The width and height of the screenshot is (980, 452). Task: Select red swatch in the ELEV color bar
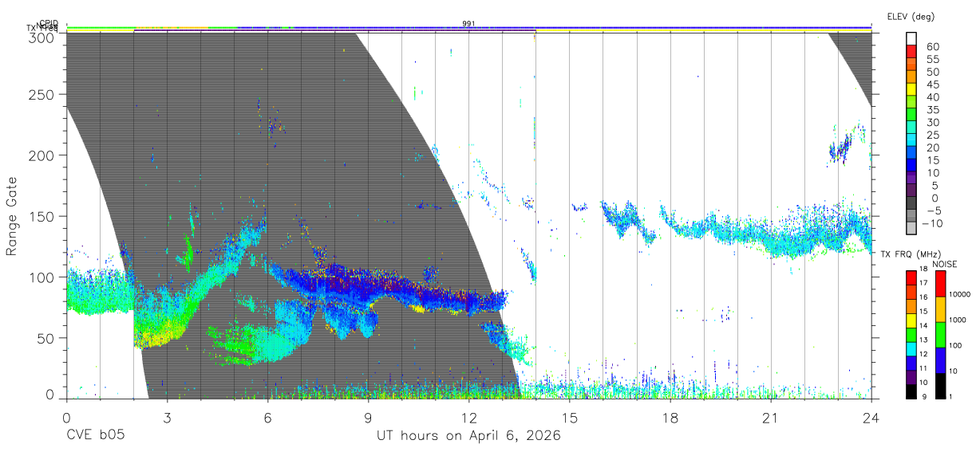(x=911, y=52)
